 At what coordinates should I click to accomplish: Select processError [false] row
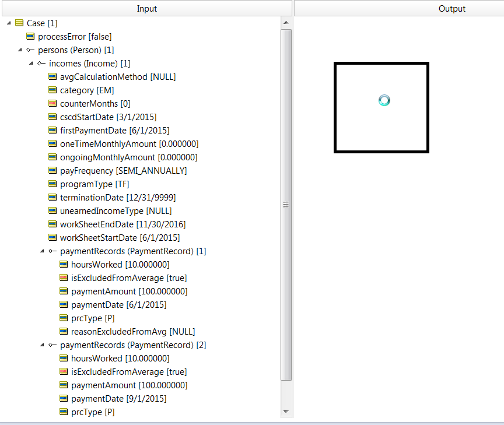pos(75,37)
